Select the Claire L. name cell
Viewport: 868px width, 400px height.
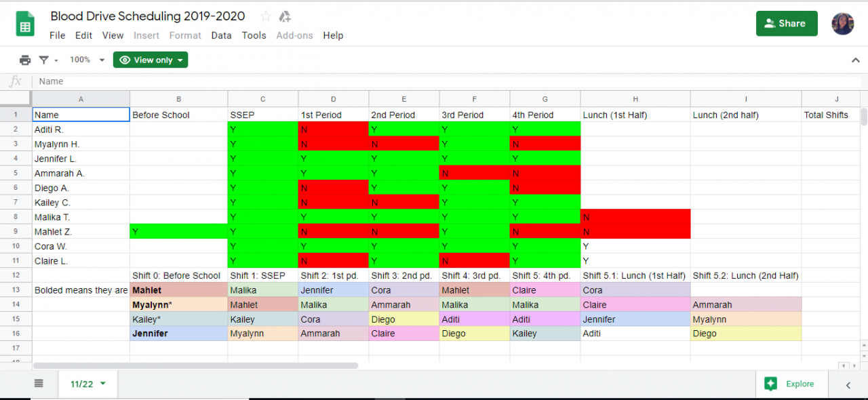click(x=81, y=260)
